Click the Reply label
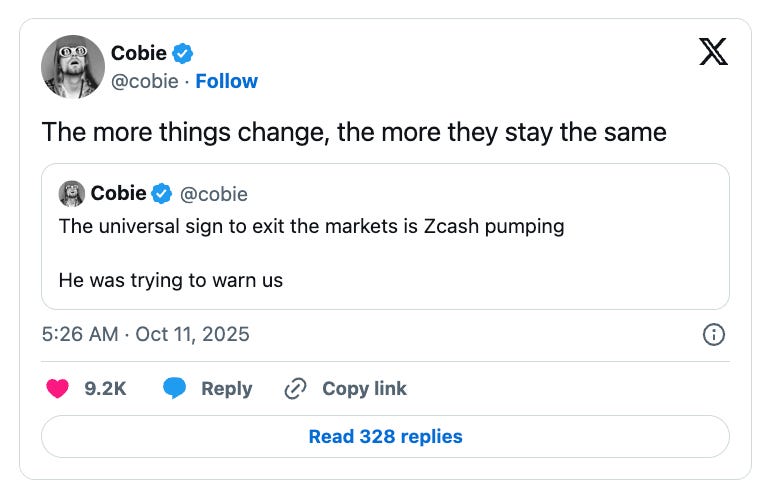The width and height of the screenshot is (772, 496). tap(226, 389)
